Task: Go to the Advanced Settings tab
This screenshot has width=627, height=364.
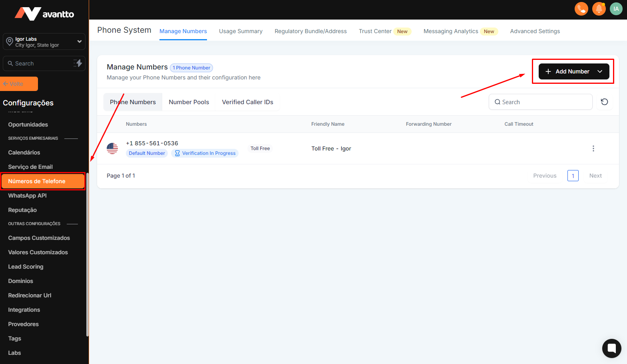Action: [x=535, y=31]
